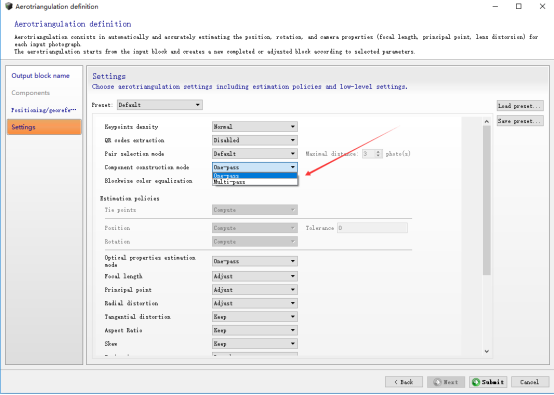The height and width of the screenshot is (395, 554).
Task: Open the Keypoints density dropdown
Action: tap(255, 126)
